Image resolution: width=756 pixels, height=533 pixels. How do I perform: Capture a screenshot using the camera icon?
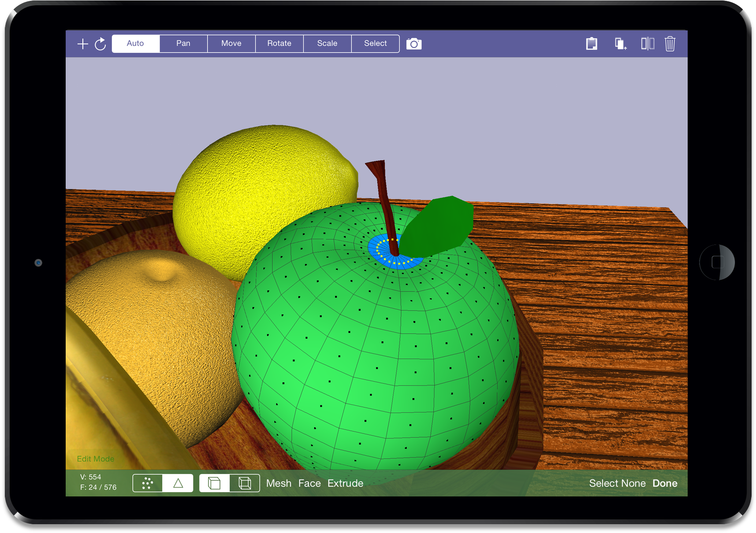pyautogui.click(x=413, y=44)
